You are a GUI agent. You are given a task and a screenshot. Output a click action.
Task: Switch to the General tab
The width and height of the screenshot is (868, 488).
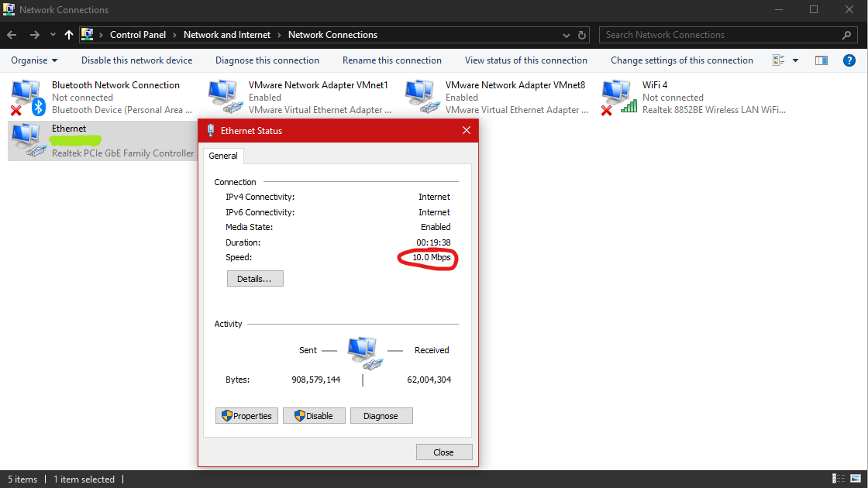[x=223, y=155]
